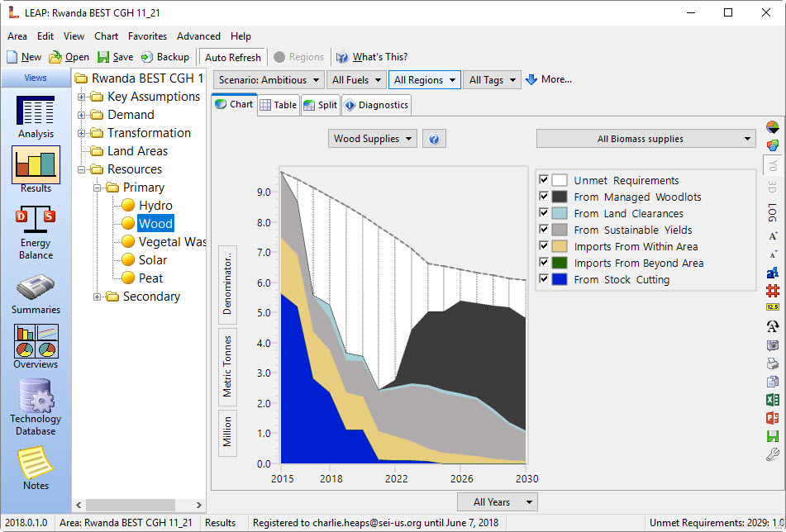
Task: Copy chart to clipboard icon
Action: pyautogui.click(x=773, y=382)
